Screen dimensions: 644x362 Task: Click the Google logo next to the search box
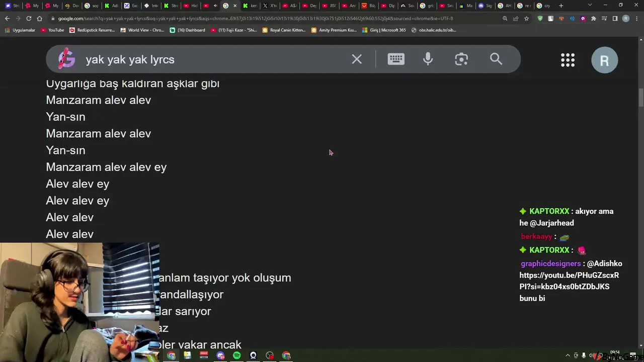point(66,59)
